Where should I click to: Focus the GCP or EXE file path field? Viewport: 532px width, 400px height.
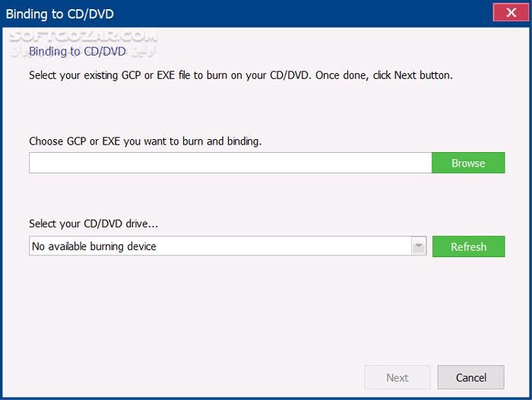230,163
